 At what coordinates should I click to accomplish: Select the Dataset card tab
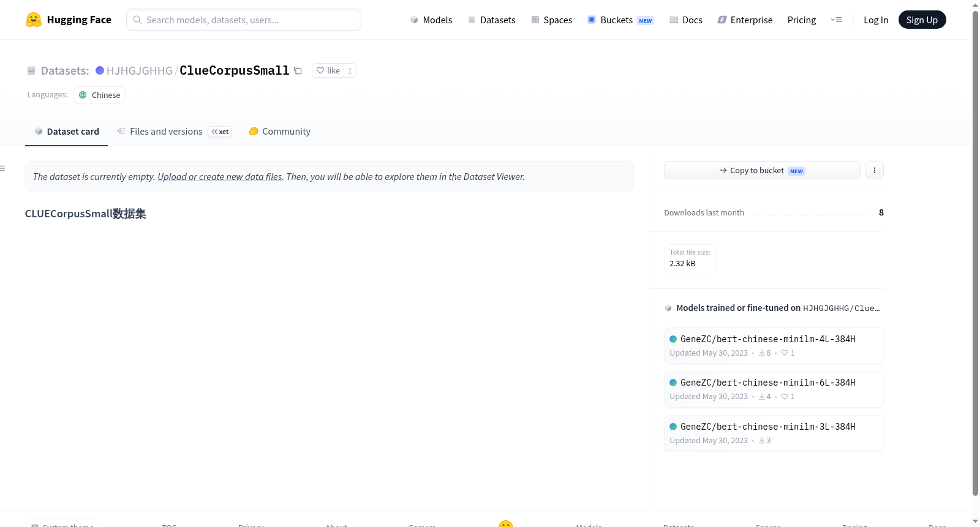pos(66,132)
